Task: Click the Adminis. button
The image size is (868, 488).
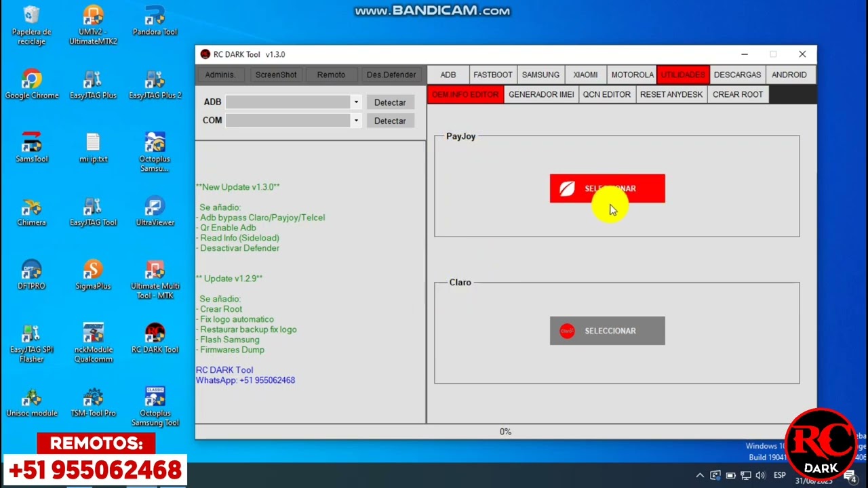Action: tap(220, 75)
